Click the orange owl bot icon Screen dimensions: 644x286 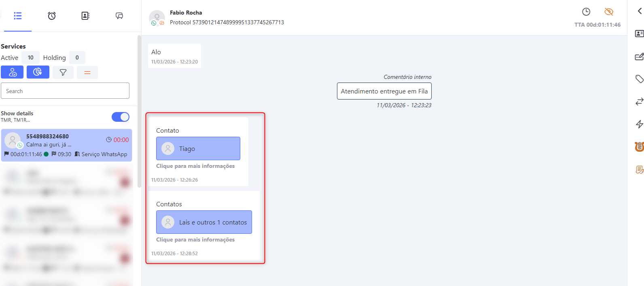click(x=640, y=147)
